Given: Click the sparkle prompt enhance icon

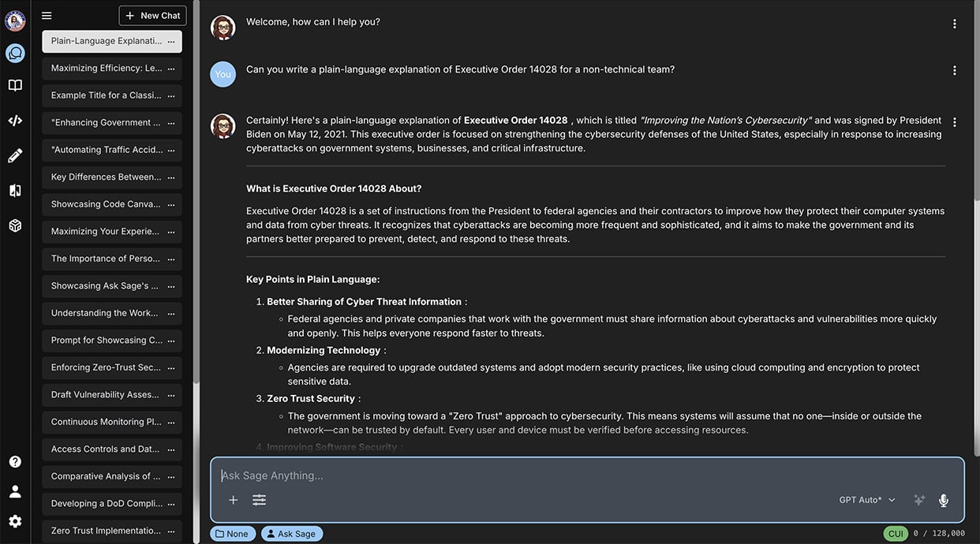Looking at the screenshot, I should [918, 500].
